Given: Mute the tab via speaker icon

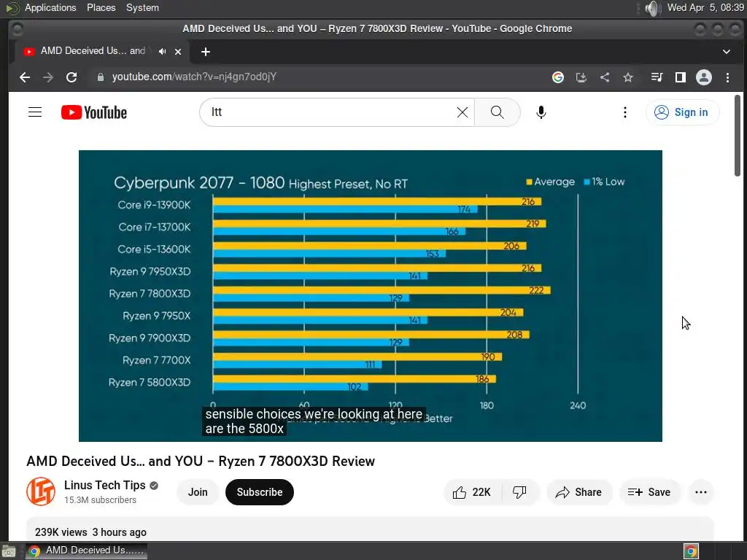Looking at the screenshot, I should click(x=163, y=52).
